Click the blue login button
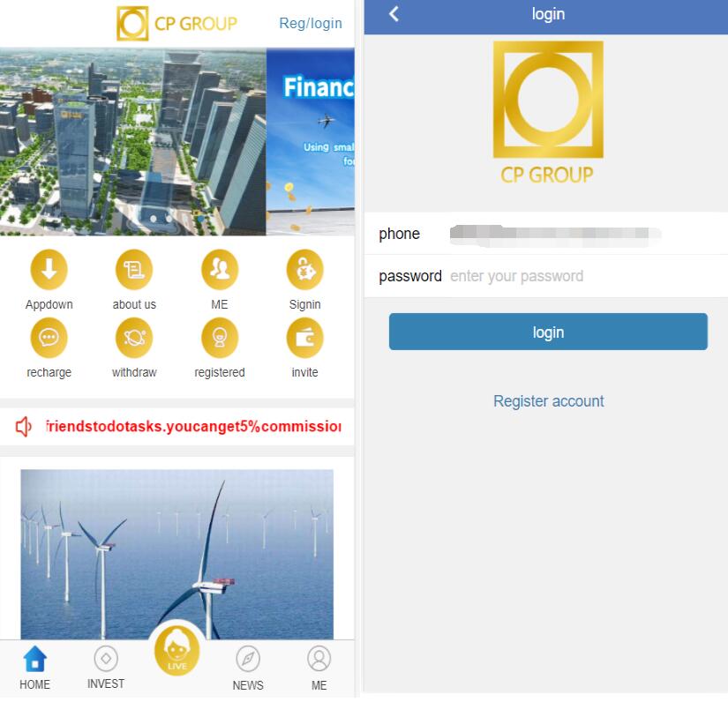 click(548, 332)
